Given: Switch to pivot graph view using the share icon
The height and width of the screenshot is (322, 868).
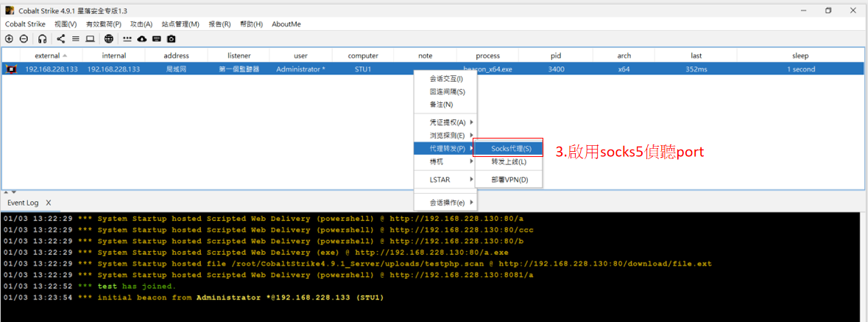Looking at the screenshot, I should pyautogui.click(x=61, y=39).
